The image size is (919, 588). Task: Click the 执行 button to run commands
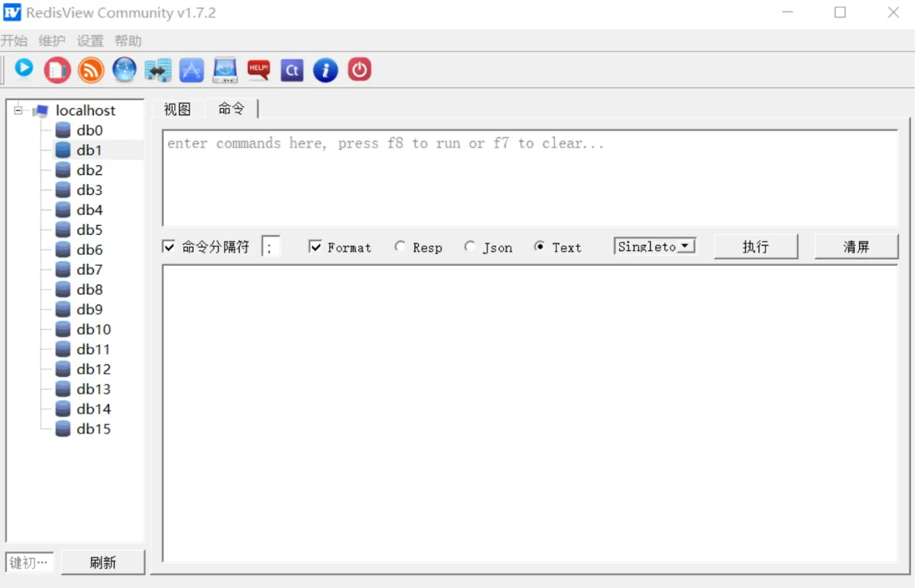click(756, 246)
